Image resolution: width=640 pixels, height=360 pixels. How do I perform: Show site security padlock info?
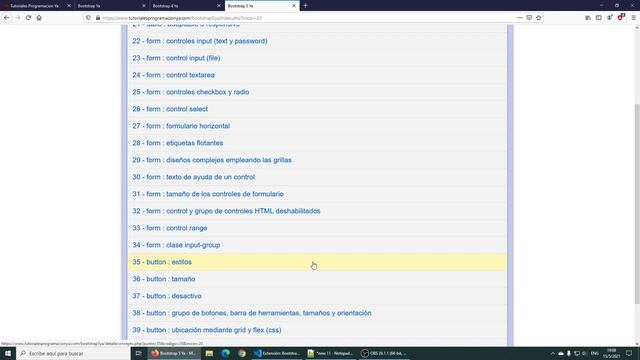(x=98, y=18)
